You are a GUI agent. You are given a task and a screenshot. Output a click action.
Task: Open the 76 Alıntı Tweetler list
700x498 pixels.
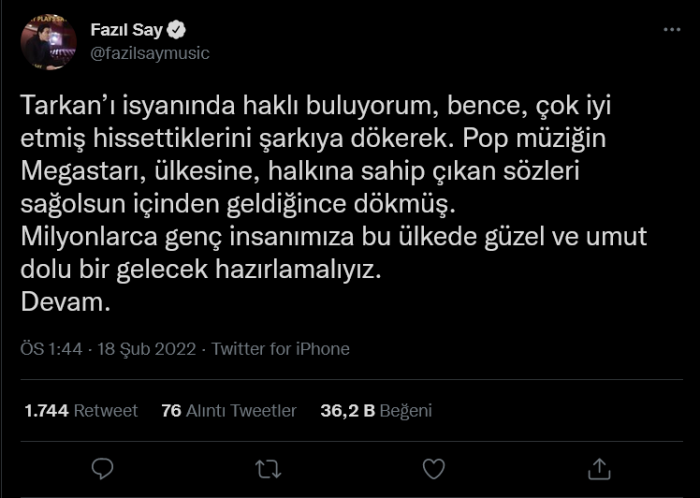point(228,410)
